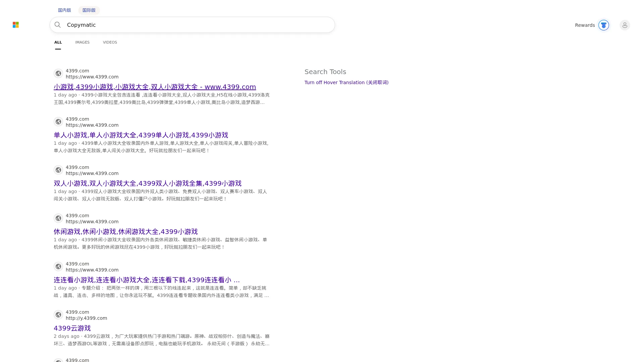The width and height of the screenshot is (644, 362).
Task: Click the magnifier search icon
Action: (58, 25)
